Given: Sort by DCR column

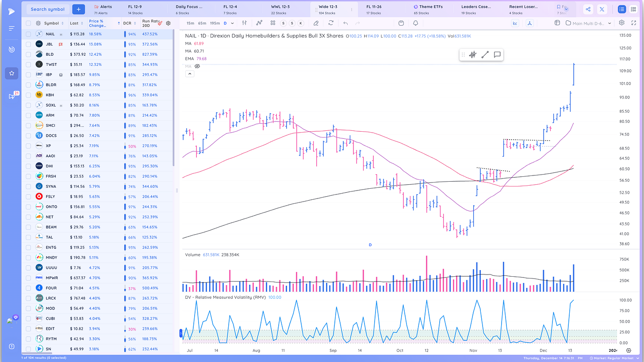Looking at the screenshot, I should coord(130,23).
